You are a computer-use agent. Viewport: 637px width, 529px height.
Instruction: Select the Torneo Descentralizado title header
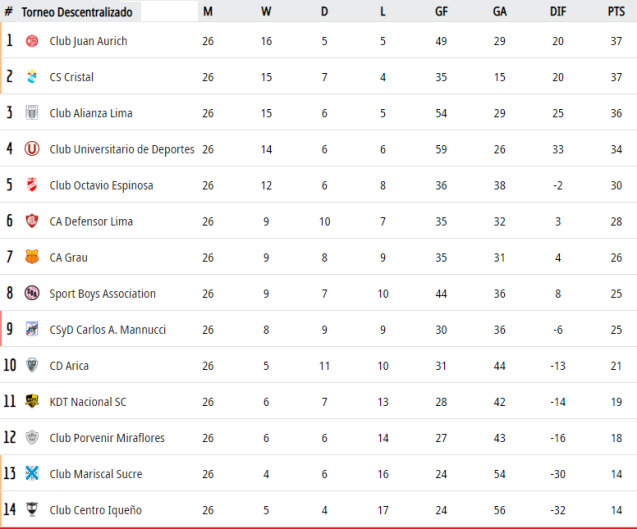pos(77,12)
